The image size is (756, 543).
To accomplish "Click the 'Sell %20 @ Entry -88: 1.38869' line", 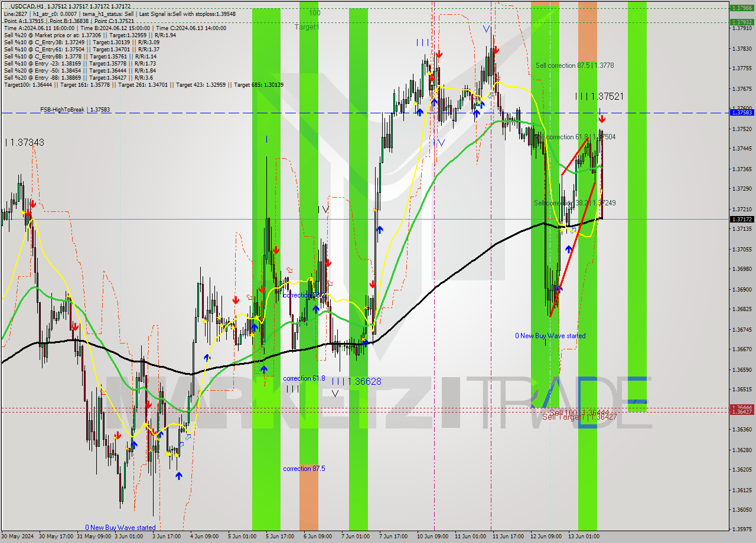I will click(79, 77).
